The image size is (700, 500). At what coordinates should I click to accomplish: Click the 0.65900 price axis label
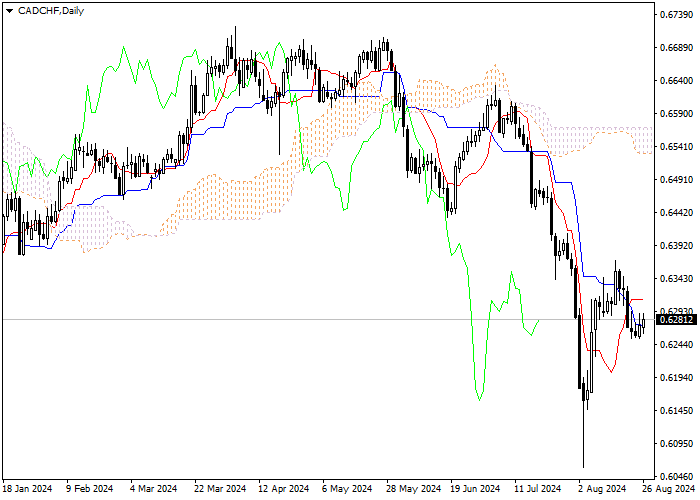tap(676, 113)
